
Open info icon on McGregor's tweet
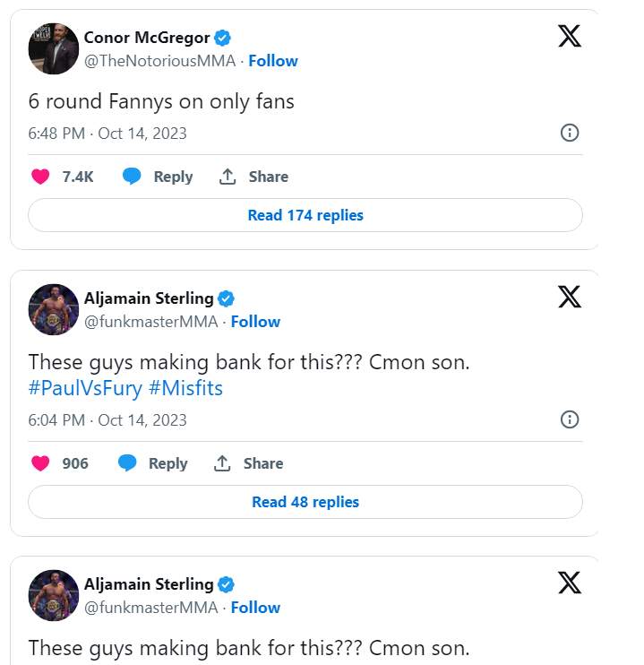click(569, 133)
